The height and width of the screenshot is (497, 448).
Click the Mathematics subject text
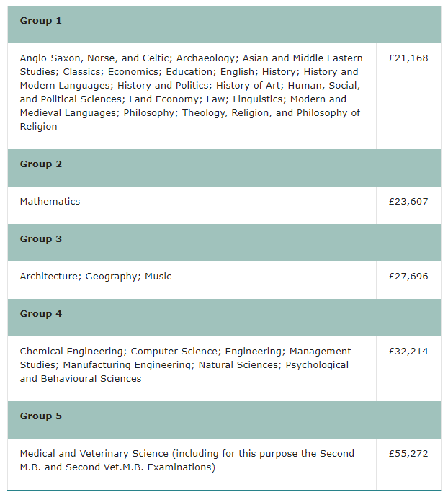pyautogui.click(x=50, y=201)
